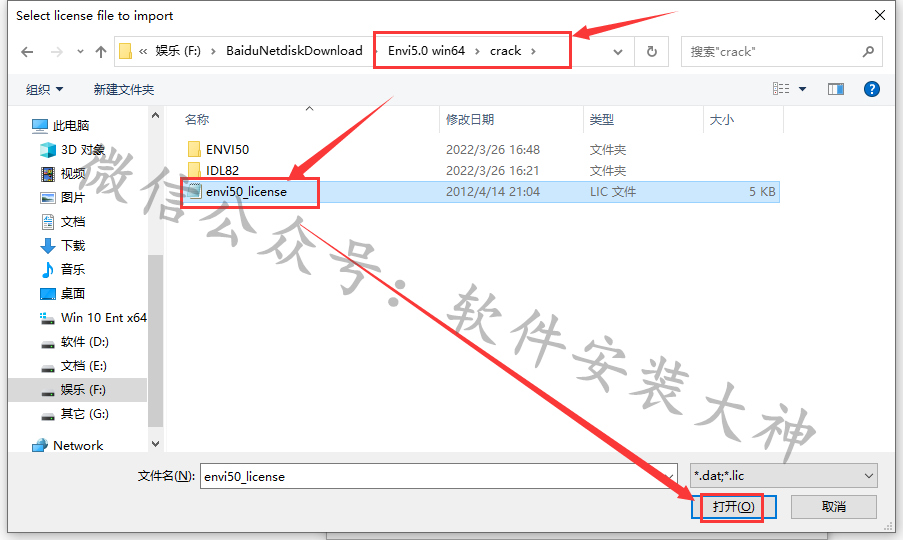Sort by 大小 column header
The image size is (903, 540).
point(722,120)
